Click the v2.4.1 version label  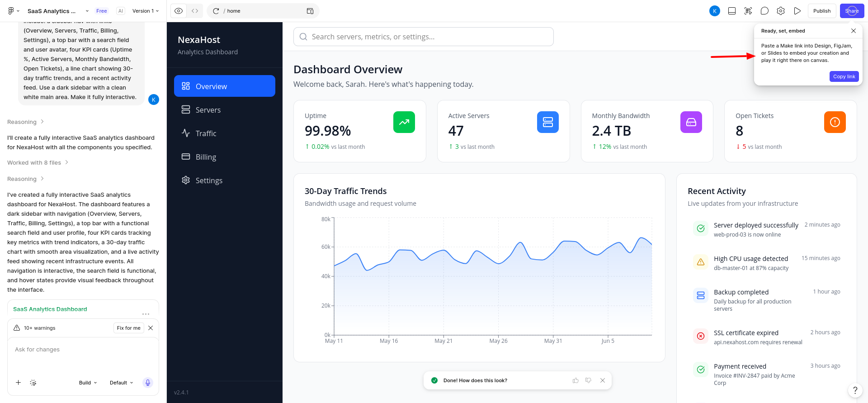pos(181,392)
